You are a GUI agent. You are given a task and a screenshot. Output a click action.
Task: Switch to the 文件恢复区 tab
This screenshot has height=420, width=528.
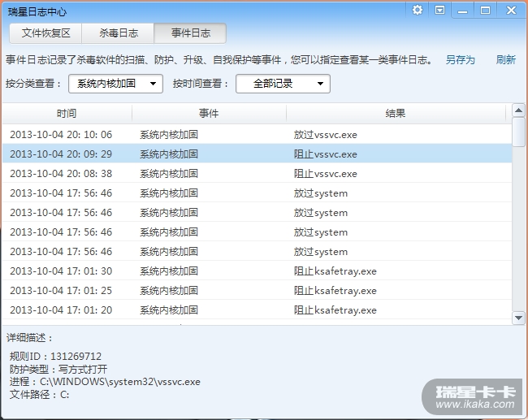pos(45,33)
